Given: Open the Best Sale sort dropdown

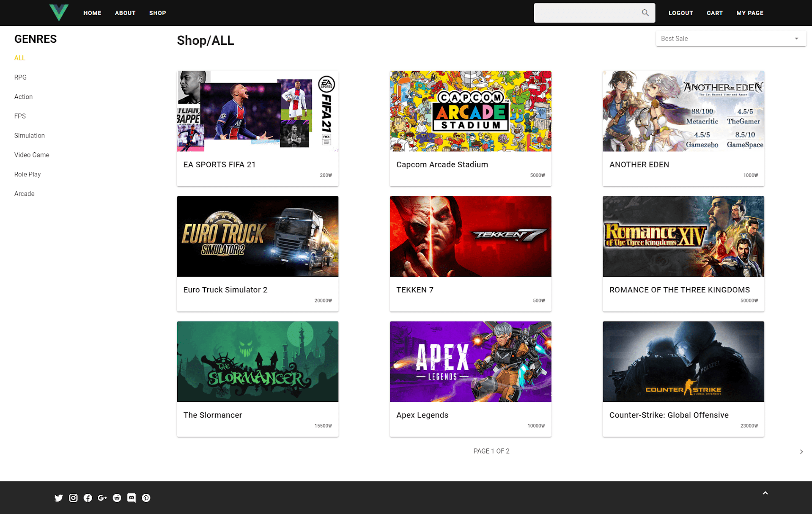Looking at the screenshot, I should tap(730, 38).
